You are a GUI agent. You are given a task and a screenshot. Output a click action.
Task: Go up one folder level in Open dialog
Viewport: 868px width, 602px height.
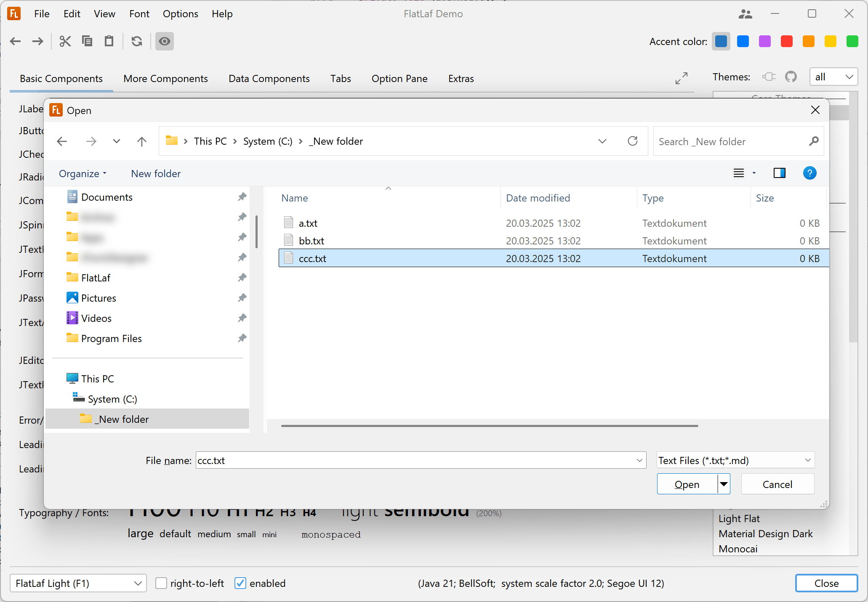click(x=142, y=141)
